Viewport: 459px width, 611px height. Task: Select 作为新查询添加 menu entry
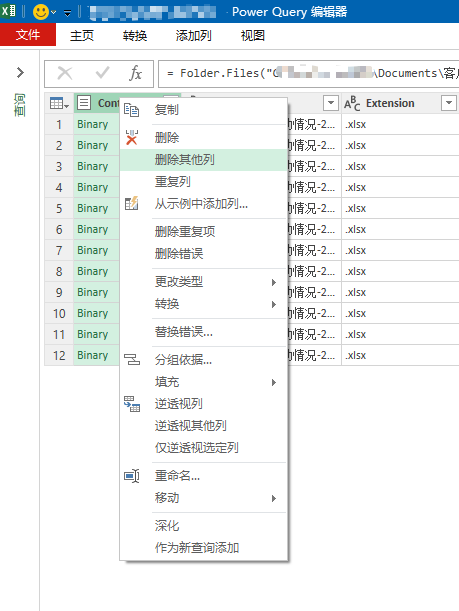point(204,548)
